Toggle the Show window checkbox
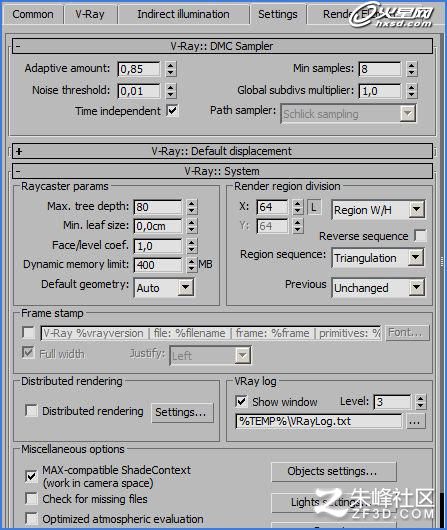The width and height of the screenshot is (447, 530). pyautogui.click(x=241, y=402)
